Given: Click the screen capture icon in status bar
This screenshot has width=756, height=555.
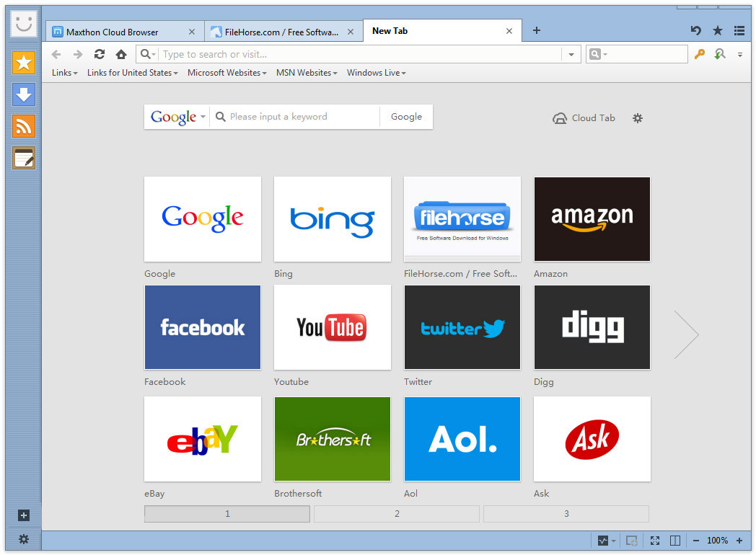Looking at the screenshot, I should 631,541.
